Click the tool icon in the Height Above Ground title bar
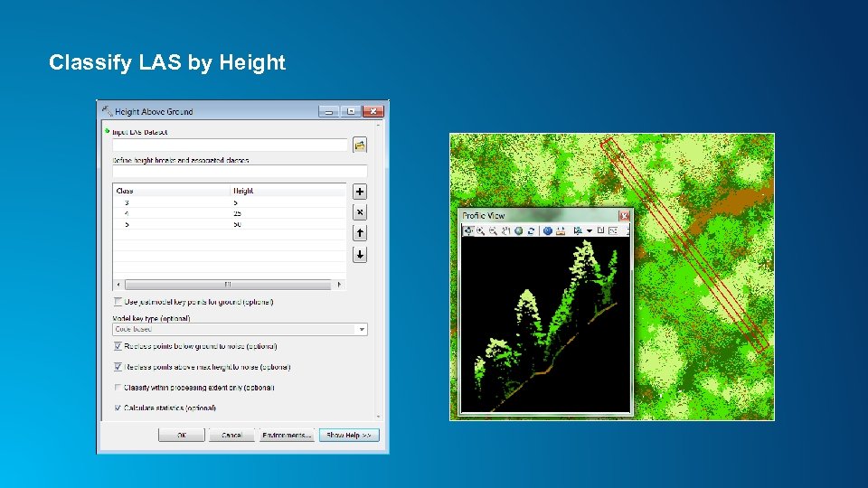Screen dimensions: 868x488 pos(107,110)
